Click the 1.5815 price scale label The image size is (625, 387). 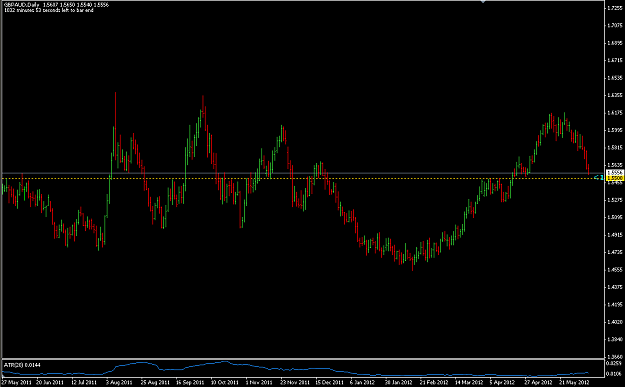[x=614, y=147]
